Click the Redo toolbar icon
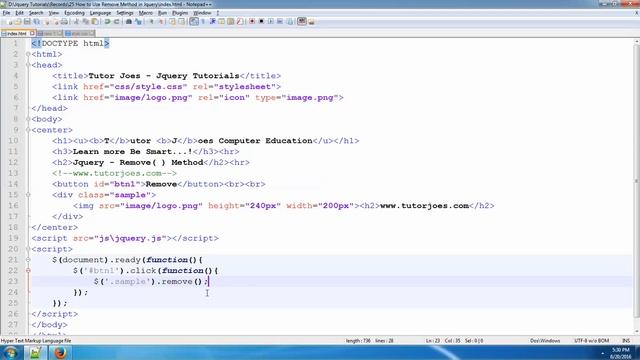The height and width of the screenshot is (360, 640). tap(116, 22)
